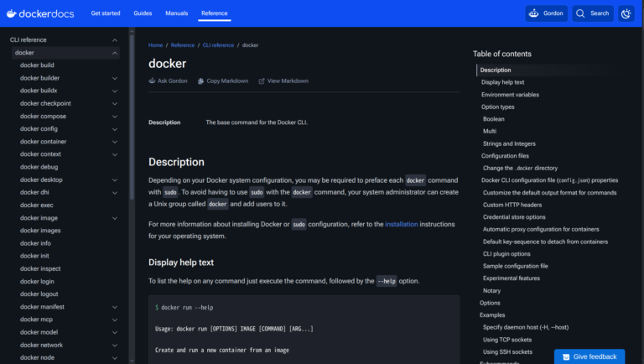This screenshot has width=644, height=364.
Task: Open docker build in sidebar
Action: [x=37, y=65]
